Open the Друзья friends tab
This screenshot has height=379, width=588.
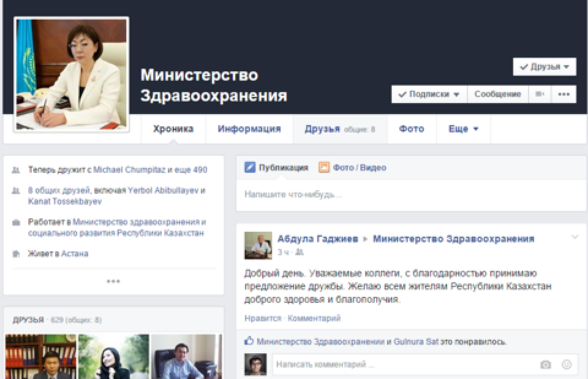coord(340,129)
